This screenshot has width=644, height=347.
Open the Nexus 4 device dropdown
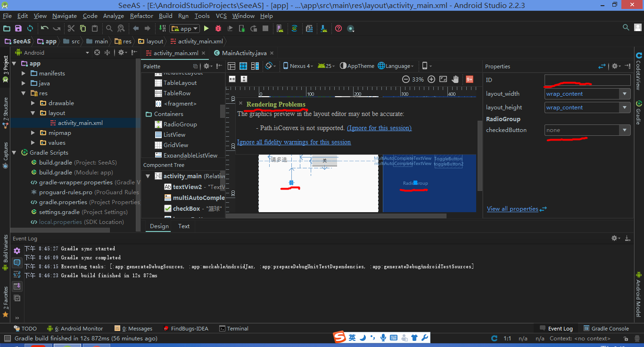coord(298,66)
